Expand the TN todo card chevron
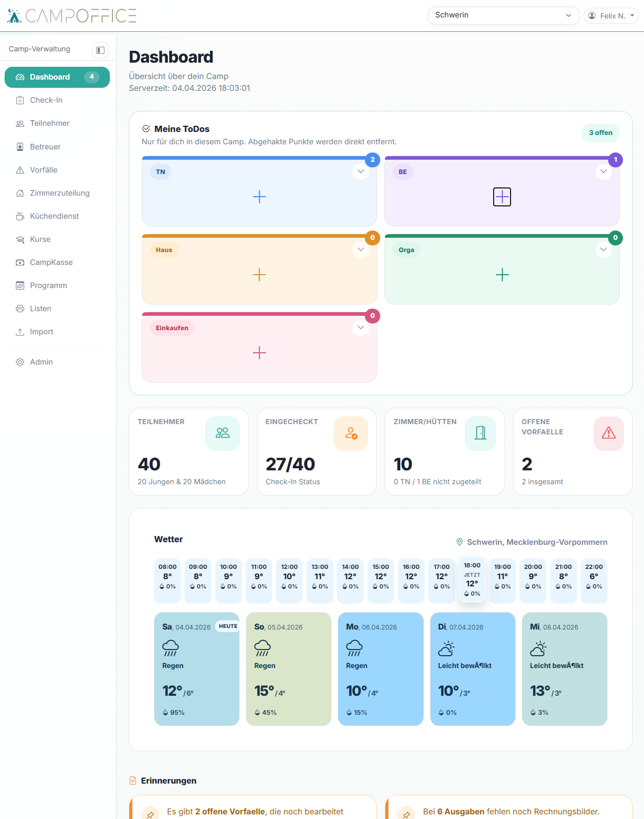Image resolution: width=644 pixels, height=819 pixels. [x=361, y=172]
